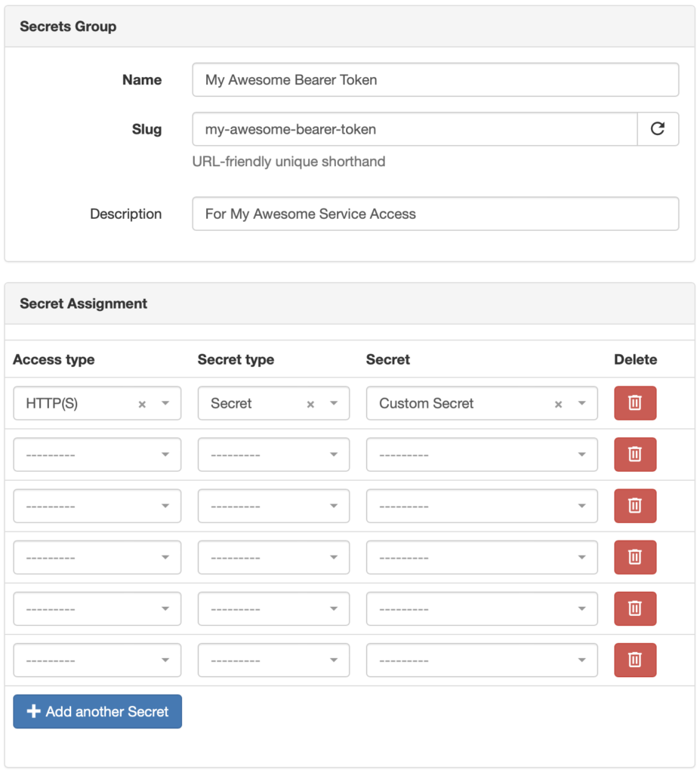The height and width of the screenshot is (773, 700).
Task: Click the trash icon in the last row
Action: pos(634,660)
